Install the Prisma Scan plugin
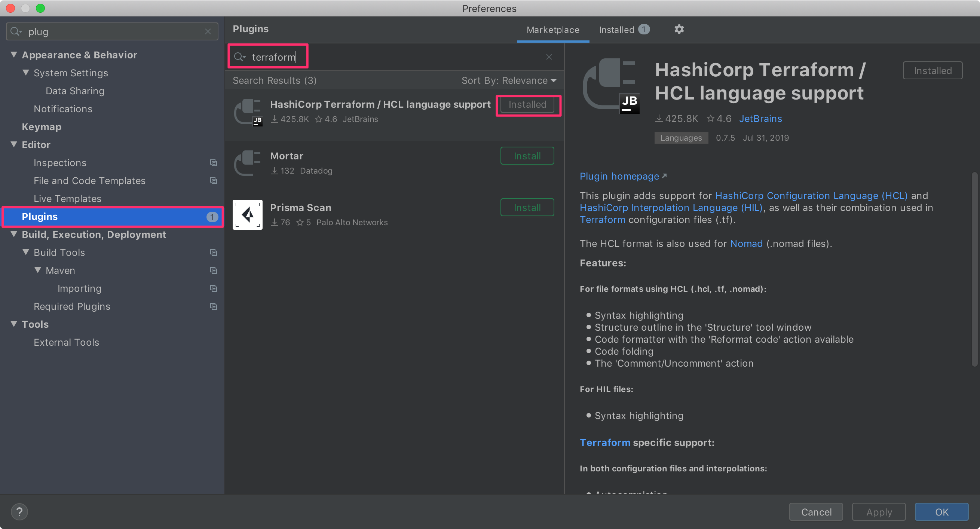This screenshot has height=529, width=980. tap(527, 208)
